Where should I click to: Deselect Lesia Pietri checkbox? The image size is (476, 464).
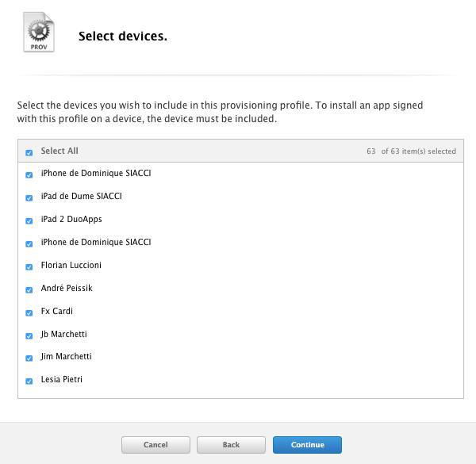[29, 381]
